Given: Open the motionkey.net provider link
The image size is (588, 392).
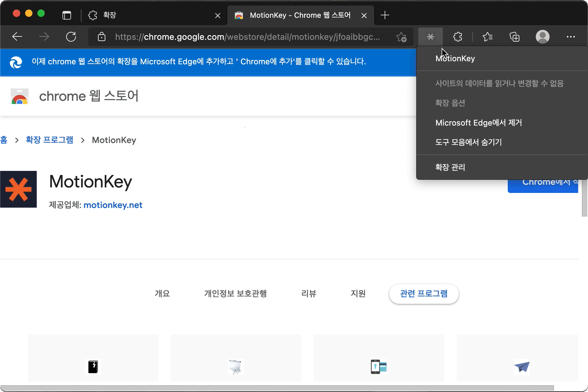Looking at the screenshot, I should coord(113,205).
